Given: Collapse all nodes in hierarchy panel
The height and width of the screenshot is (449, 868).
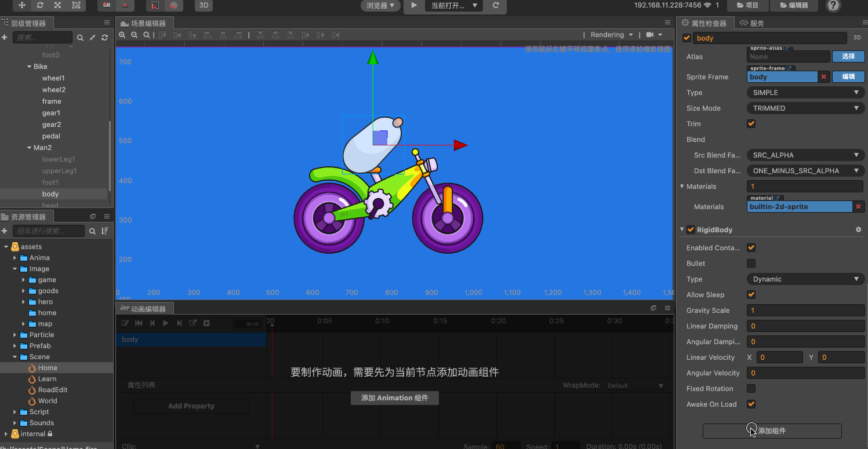Looking at the screenshot, I should [x=93, y=38].
